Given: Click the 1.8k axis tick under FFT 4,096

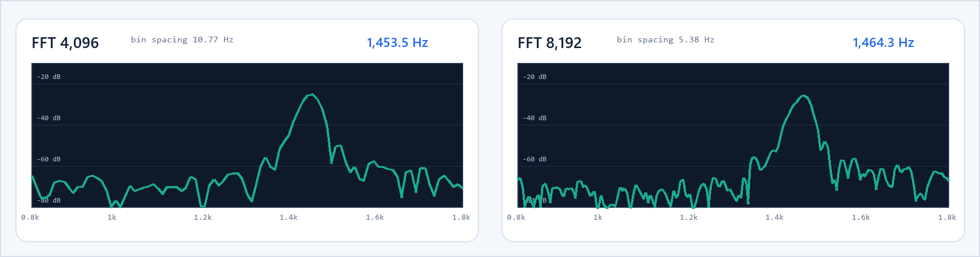Looking at the screenshot, I should point(461,218).
